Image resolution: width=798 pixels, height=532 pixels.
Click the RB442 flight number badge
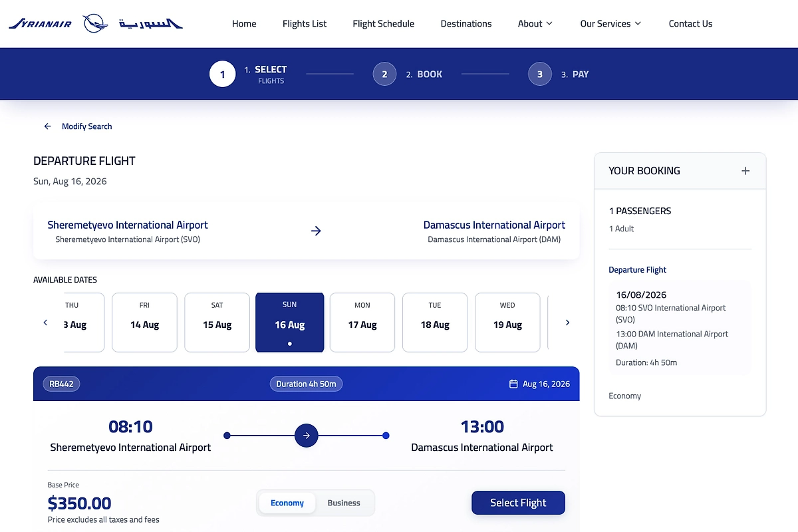pyautogui.click(x=61, y=384)
